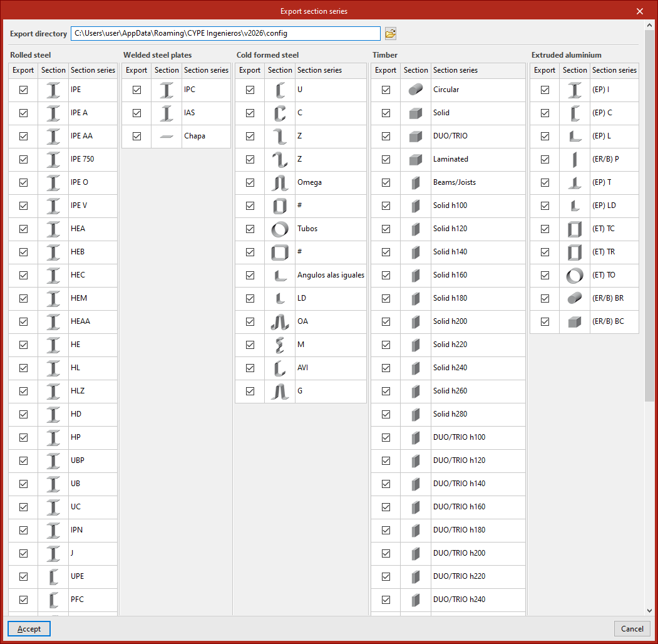Toggle export checkbox for Tubos series
The height and width of the screenshot is (644, 658).
pyautogui.click(x=250, y=229)
